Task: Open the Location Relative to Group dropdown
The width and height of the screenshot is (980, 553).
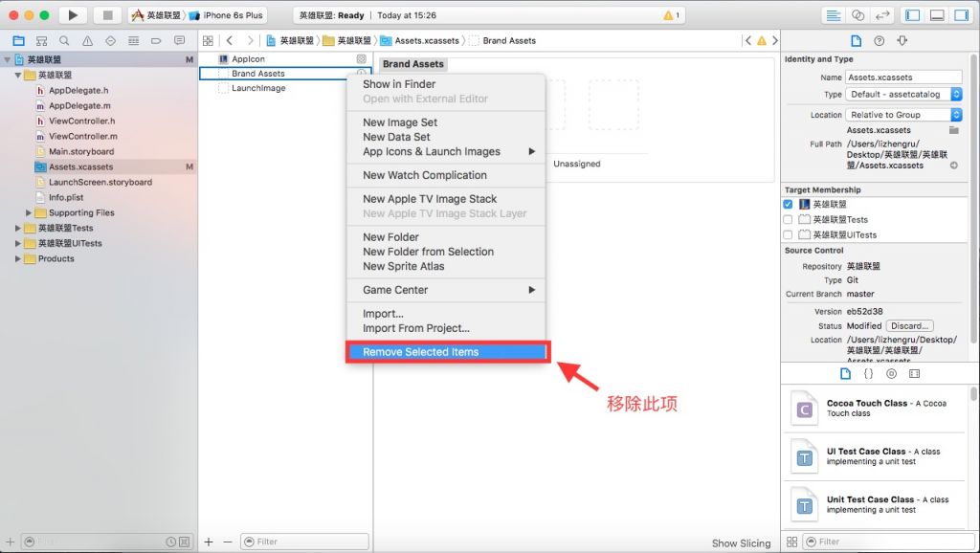Action: pyautogui.click(x=904, y=115)
